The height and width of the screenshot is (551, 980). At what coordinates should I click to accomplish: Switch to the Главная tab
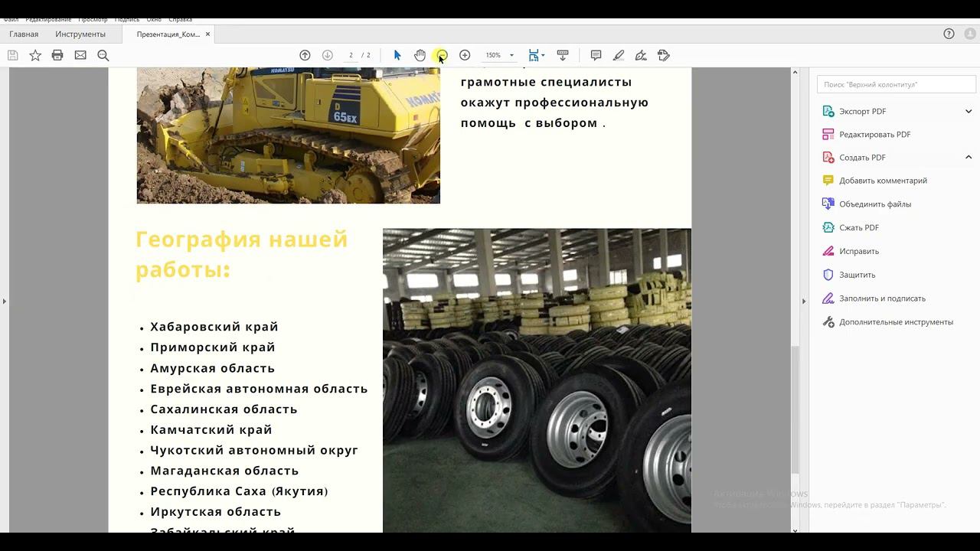(x=24, y=34)
